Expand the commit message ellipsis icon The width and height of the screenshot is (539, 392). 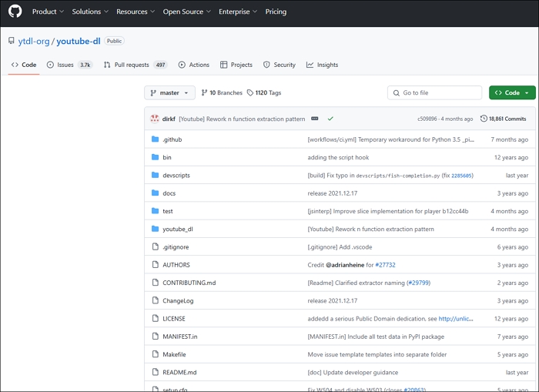pos(314,119)
